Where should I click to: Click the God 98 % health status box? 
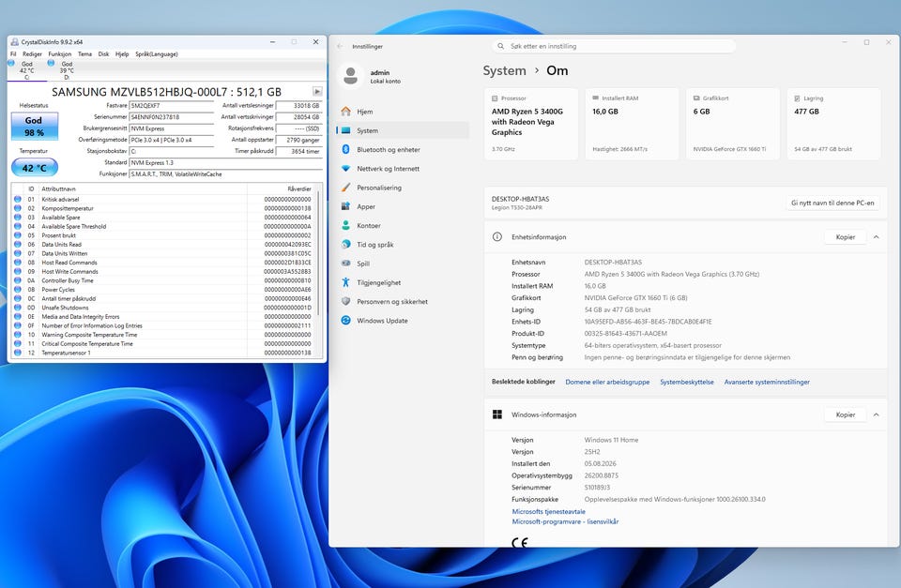[35, 127]
